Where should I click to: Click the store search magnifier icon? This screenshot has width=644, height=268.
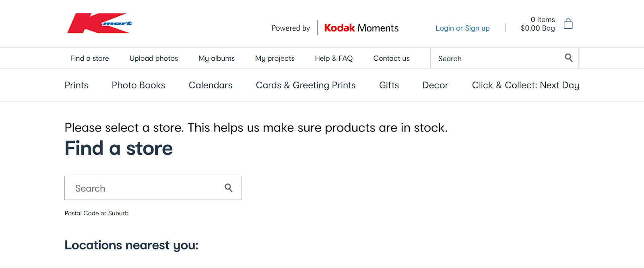[229, 188]
